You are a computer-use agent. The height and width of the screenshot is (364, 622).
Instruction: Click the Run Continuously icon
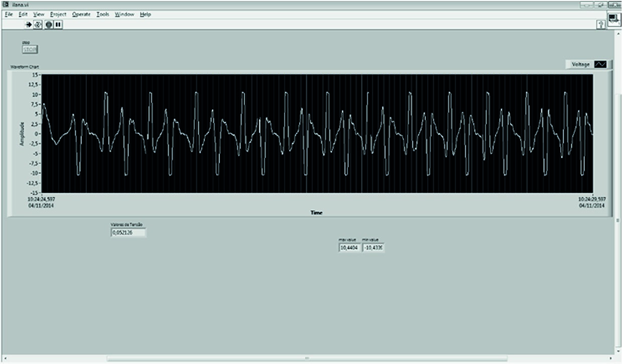click(38, 24)
